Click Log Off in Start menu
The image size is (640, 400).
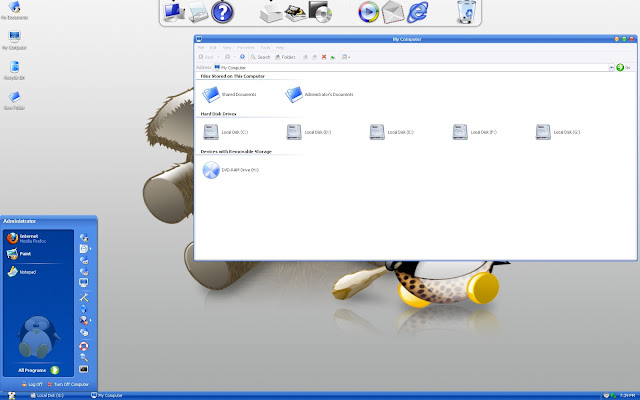click(32, 384)
